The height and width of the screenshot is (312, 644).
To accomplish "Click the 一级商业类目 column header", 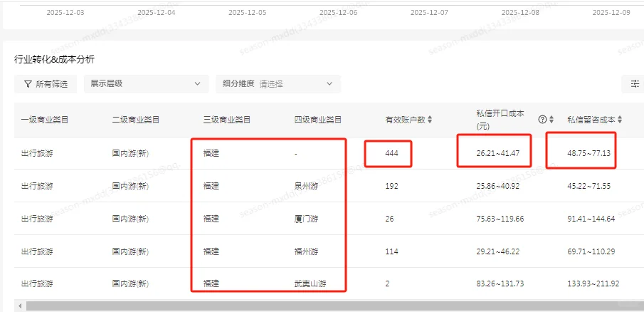I will [44, 120].
